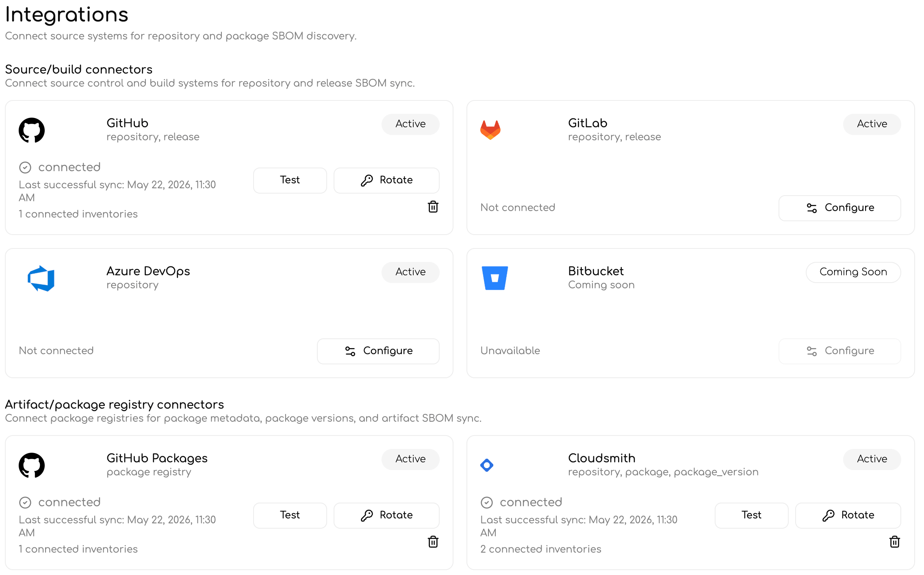Click the 'package registry' subtitle of GitHub Packages
924x575 pixels.
(x=149, y=472)
